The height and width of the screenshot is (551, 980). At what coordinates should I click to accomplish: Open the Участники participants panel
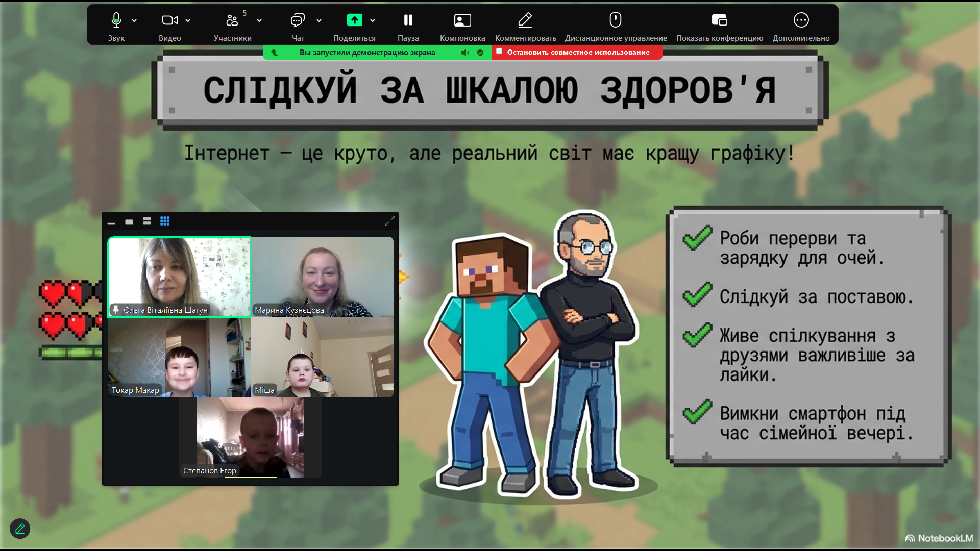click(232, 20)
